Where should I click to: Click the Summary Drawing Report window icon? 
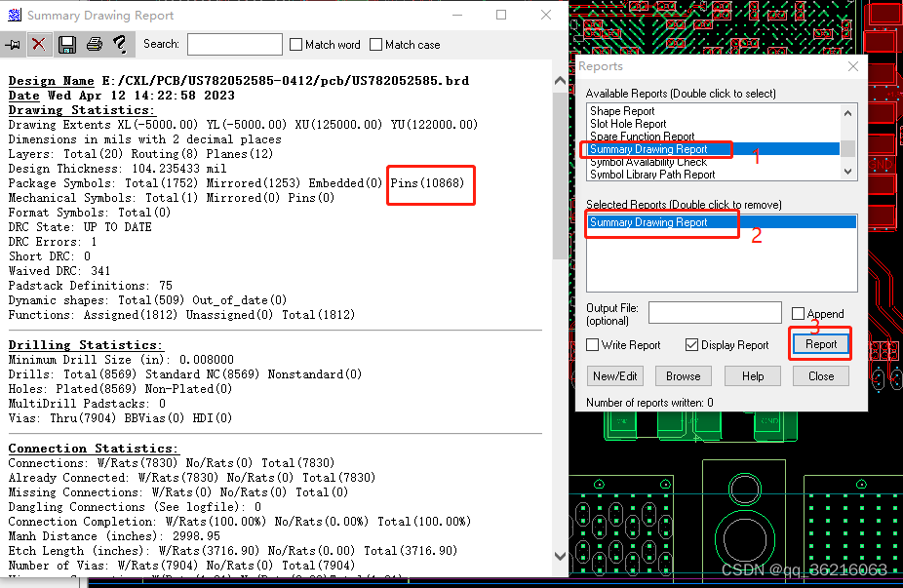coord(14,16)
